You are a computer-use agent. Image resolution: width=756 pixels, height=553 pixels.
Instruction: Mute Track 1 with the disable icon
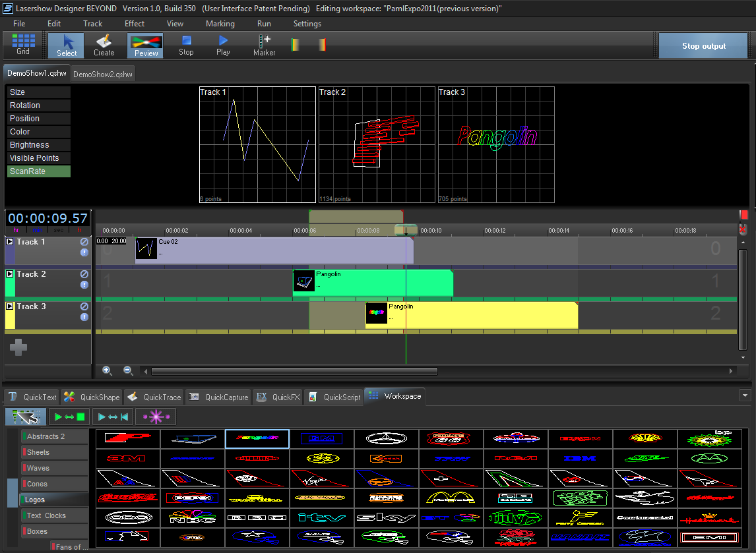84,242
